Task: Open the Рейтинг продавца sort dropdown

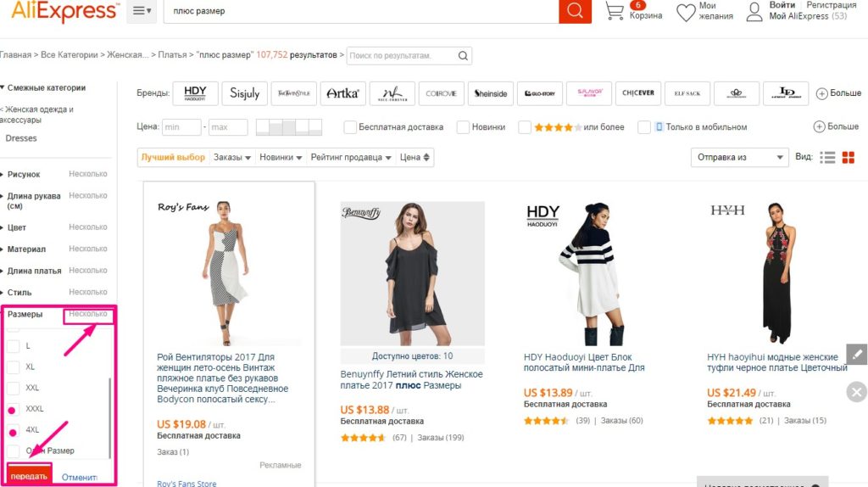Action: [351, 157]
